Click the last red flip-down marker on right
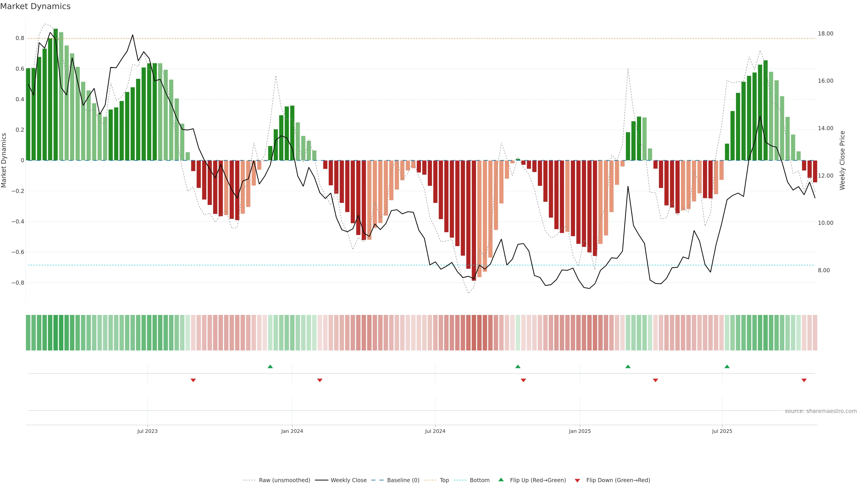Image resolution: width=868 pixels, height=488 pixels. pyautogui.click(x=804, y=380)
